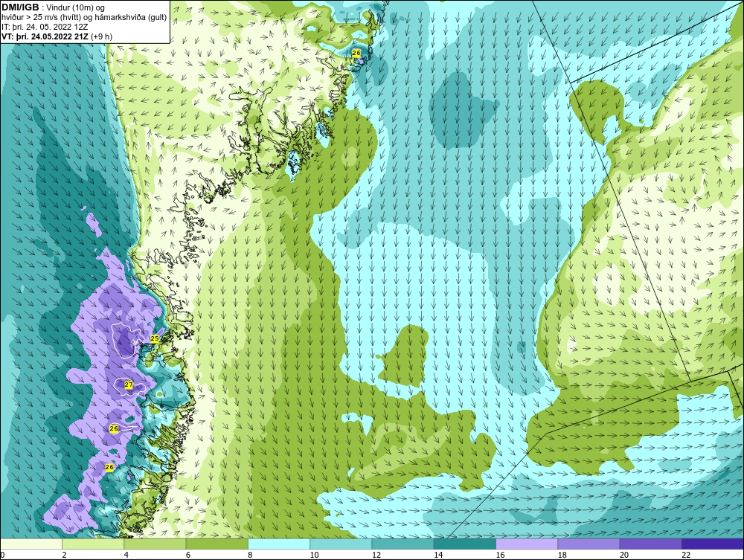Click the scale value 10
The height and width of the screenshot is (560, 744).
(314, 556)
